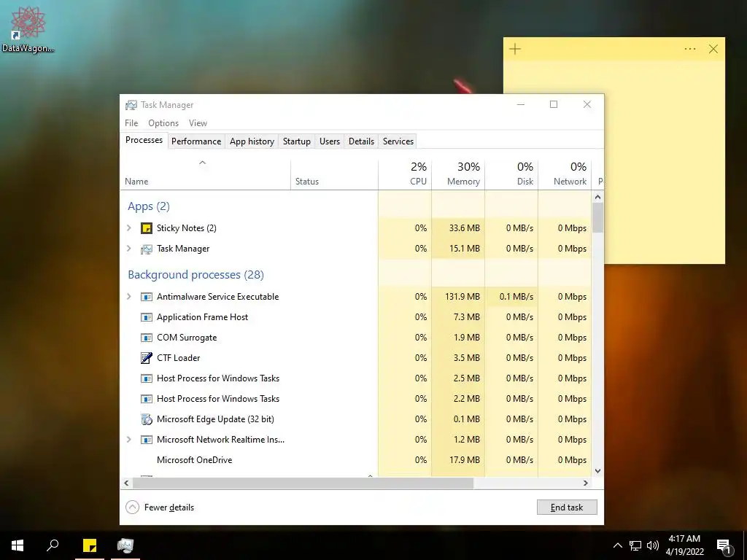Select the Microsoft OneDrive process
Viewport: 747px width, 560px height.
click(355, 460)
